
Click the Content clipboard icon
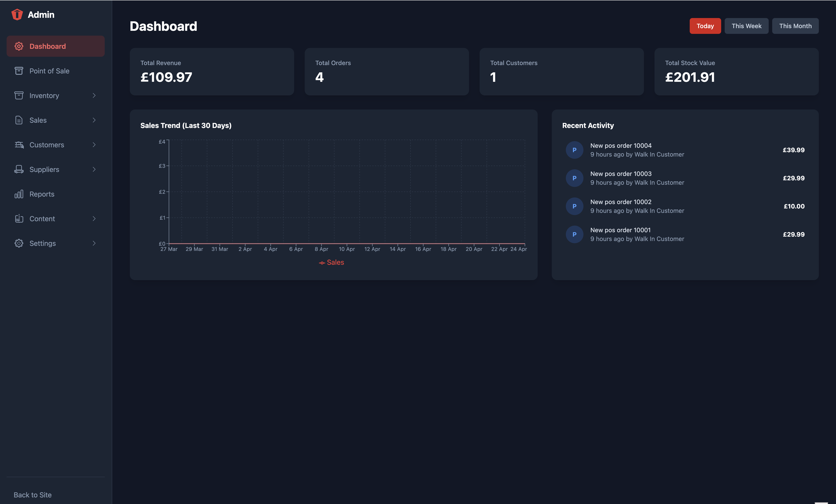(x=19, y=219)
